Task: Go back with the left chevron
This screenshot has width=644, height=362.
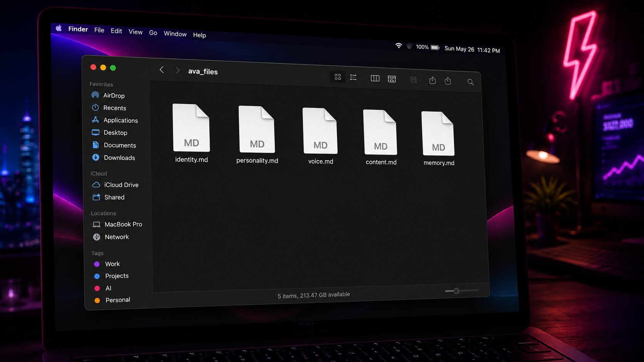Action: point(162,70)
